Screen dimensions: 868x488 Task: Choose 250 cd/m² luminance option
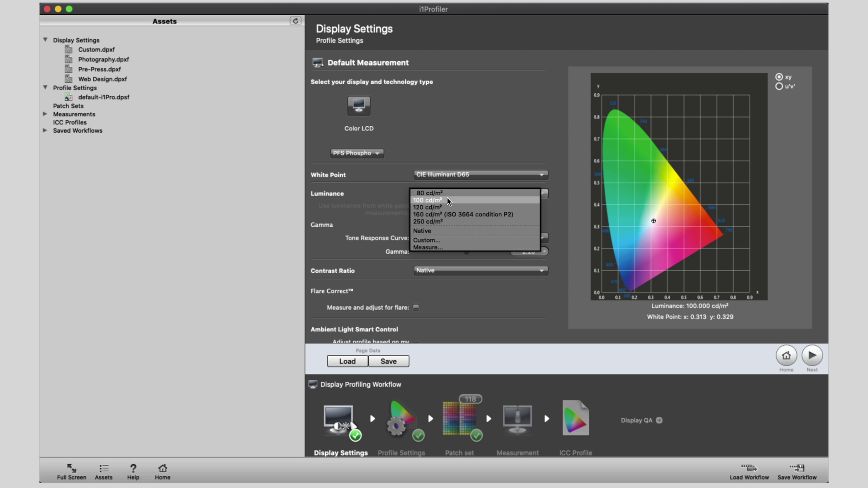475,221
